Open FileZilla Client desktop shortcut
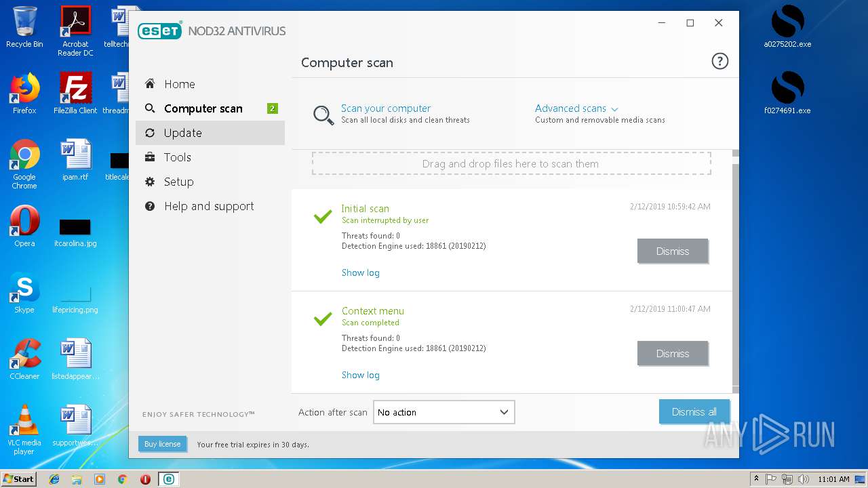The image size is (868, 488). (x=75, y=94)
